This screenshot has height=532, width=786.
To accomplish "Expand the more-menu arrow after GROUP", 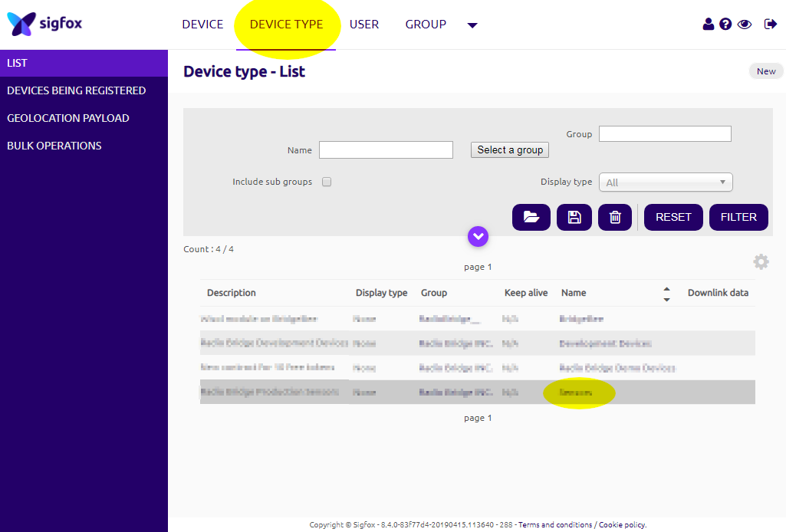I will click(x=472, y=25).
